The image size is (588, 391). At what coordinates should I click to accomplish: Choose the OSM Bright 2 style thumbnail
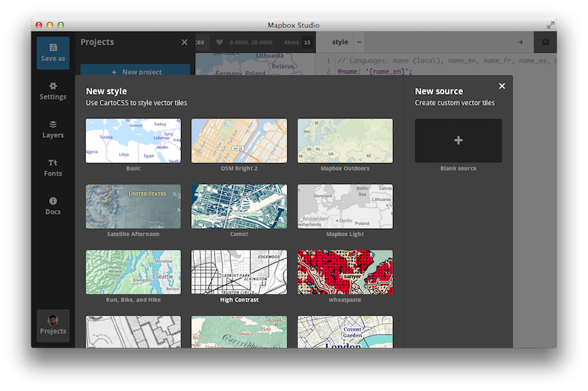(239, 141)
